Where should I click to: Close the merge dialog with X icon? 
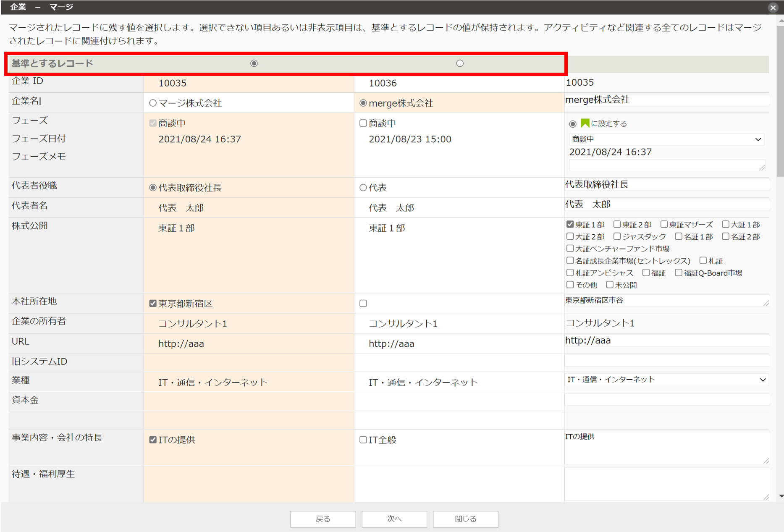pos(773,8)
